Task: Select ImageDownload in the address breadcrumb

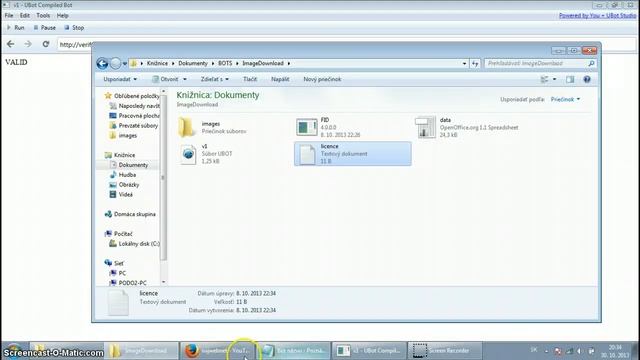Action: (x=263, y=63)
